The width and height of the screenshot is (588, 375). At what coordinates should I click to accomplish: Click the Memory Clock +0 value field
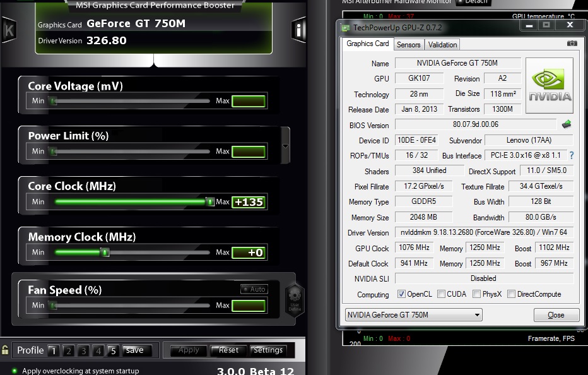pyautogui.click(x=249, y=253)
